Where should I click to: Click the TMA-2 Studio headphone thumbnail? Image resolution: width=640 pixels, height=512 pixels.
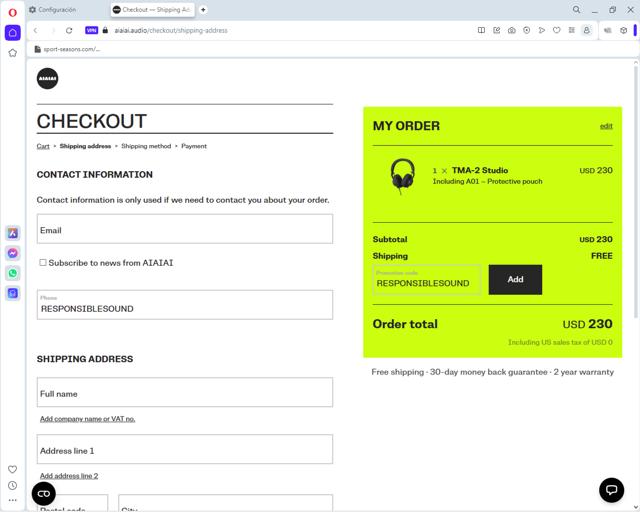403,177
